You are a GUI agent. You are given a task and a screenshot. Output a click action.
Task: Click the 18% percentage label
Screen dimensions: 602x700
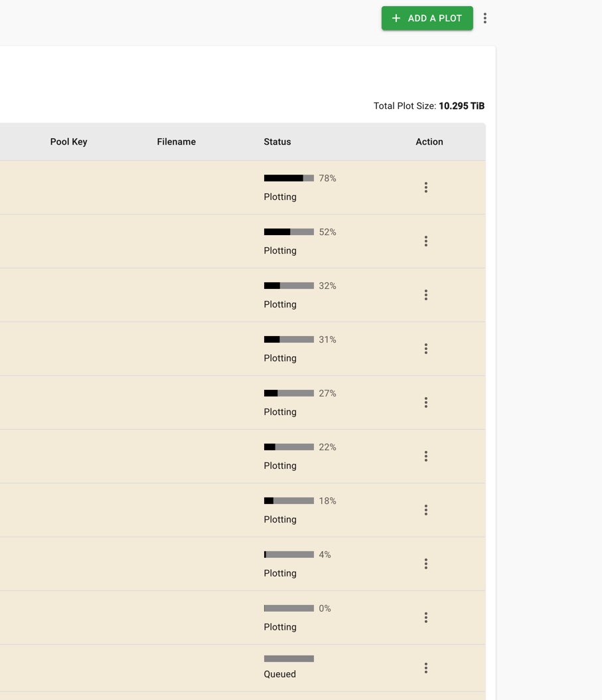click(328, 501)
